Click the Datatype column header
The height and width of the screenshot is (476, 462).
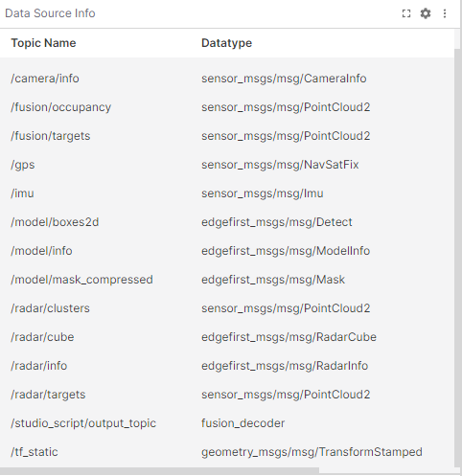pos(226,43)
